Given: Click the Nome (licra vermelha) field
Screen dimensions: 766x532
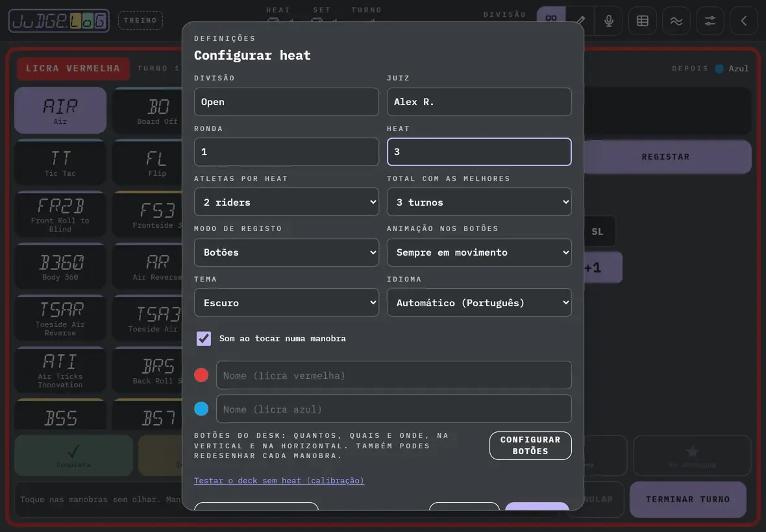Looking at the screenshot, I should pos(394,376).
